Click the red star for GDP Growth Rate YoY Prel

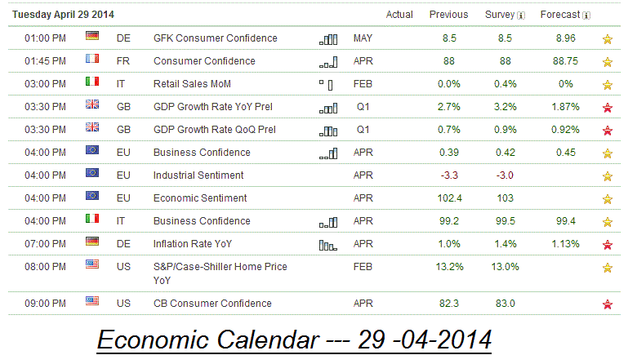[x=607, y=107]
